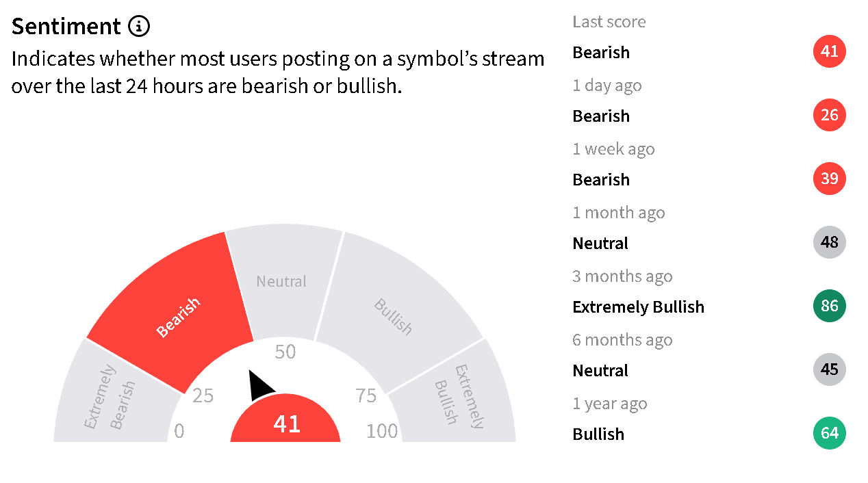
Task: Select the Extremely Bearish gauge segment
Action: (110, 395)
